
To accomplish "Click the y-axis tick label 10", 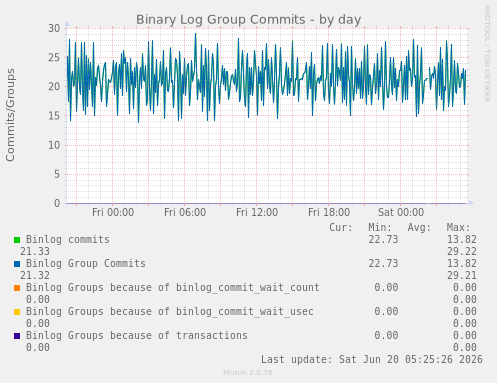I will [x=54, y=145].
